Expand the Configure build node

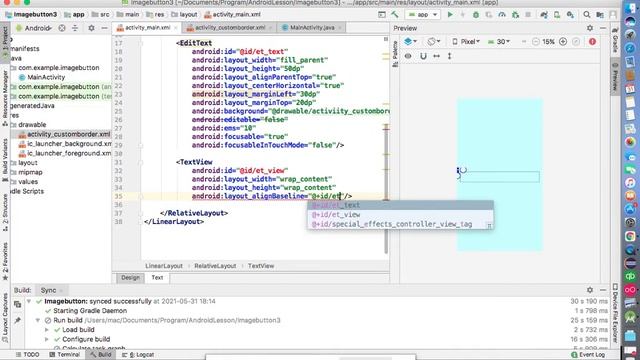pyautogui.click(x=47, y=339)
